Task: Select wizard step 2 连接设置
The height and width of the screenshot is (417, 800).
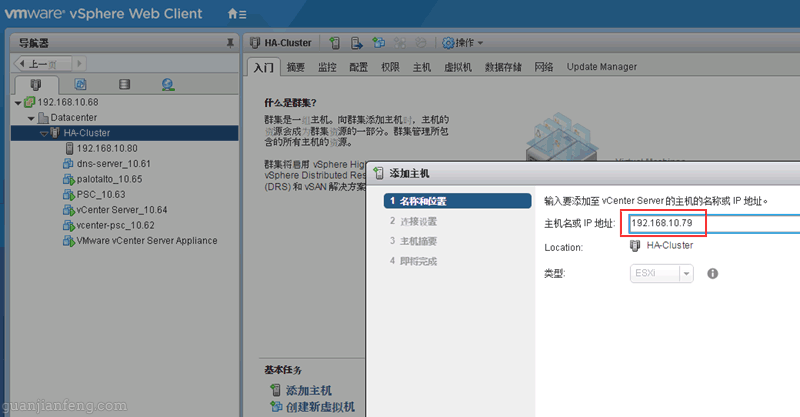Action: click(413, 221)
